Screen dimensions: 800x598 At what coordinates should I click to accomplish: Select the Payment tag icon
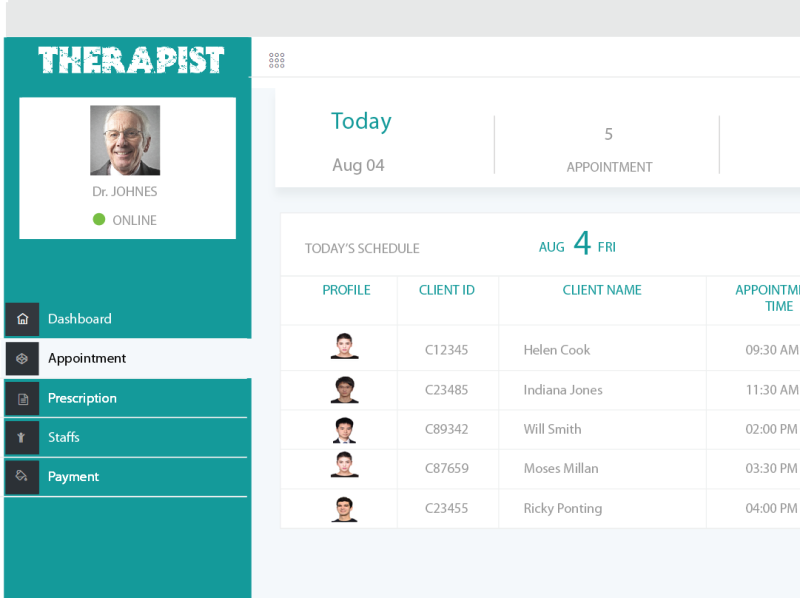(x=22, y=477)
